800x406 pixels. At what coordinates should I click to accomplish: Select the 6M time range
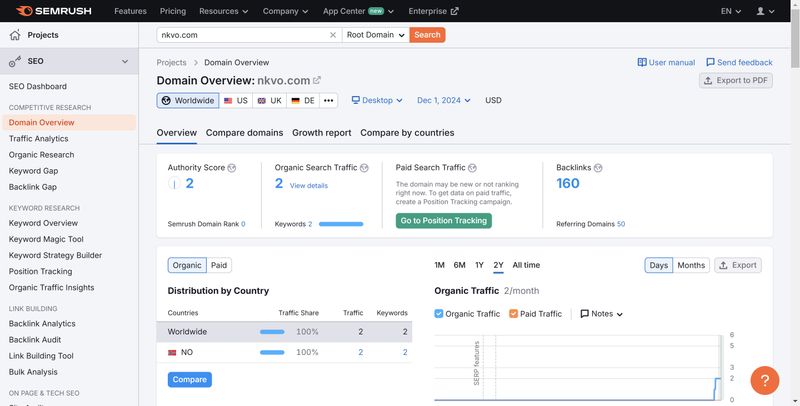pyautogui.click(x=460, y=265)
